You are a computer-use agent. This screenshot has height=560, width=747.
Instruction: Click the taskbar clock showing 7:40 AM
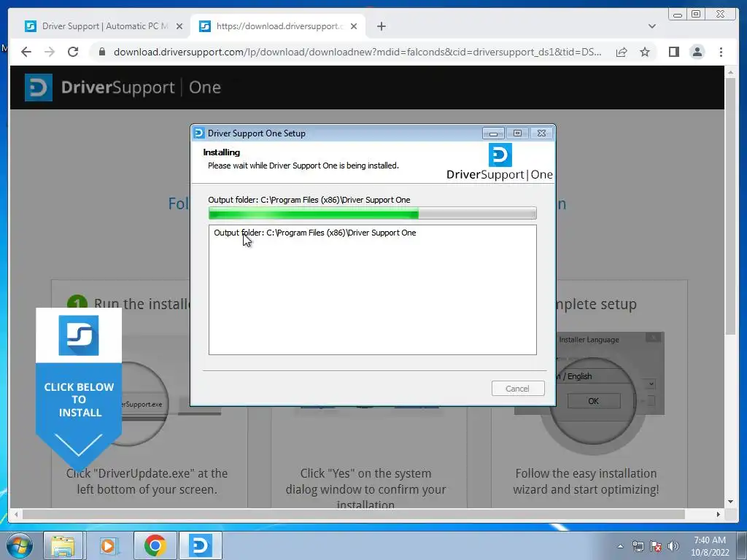710,546
